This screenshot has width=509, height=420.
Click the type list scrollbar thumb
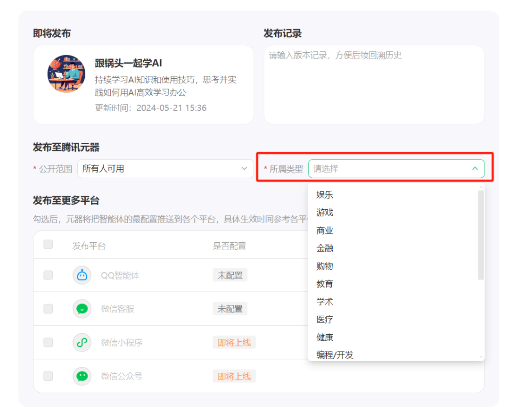(x=481, y=235)
